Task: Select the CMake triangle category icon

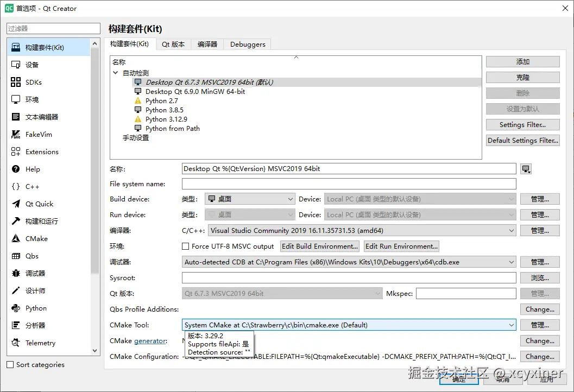Action: pyautogui.click(x=16, y=239)
